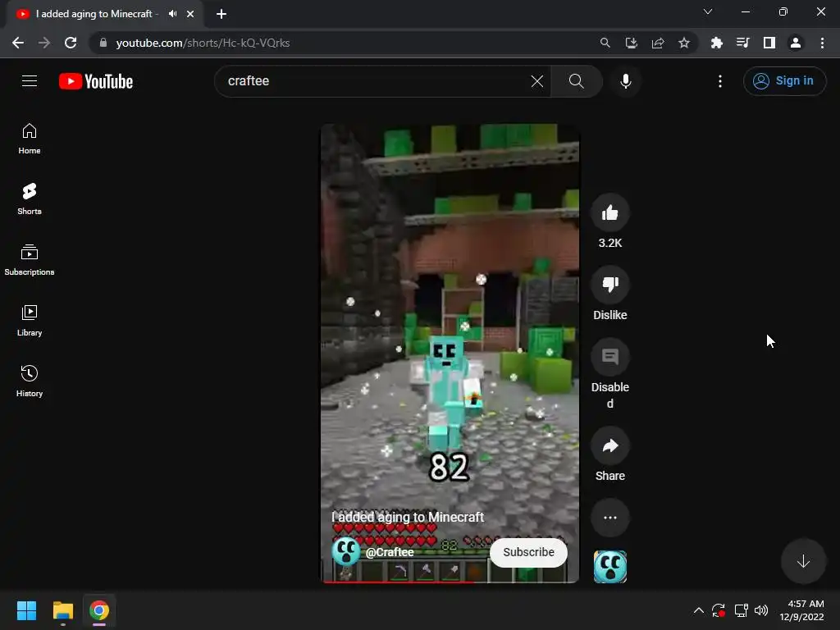The image size is (840, 630).
Task: Click the disabled comments icon
Action: click(x=609, y=357)
